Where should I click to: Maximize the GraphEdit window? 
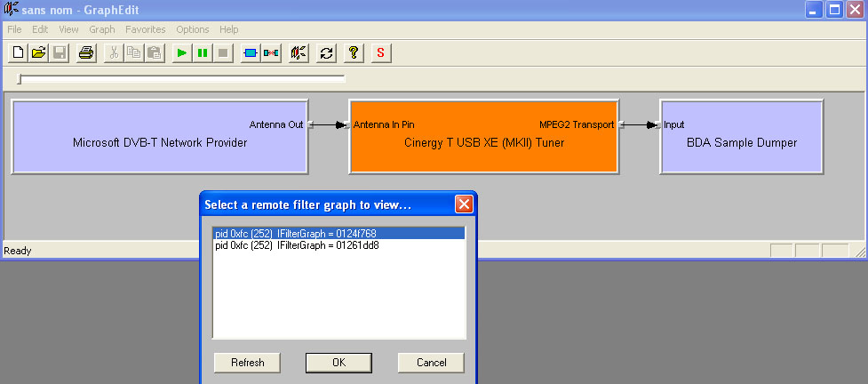pyautogui.click(x=835, y=10)
